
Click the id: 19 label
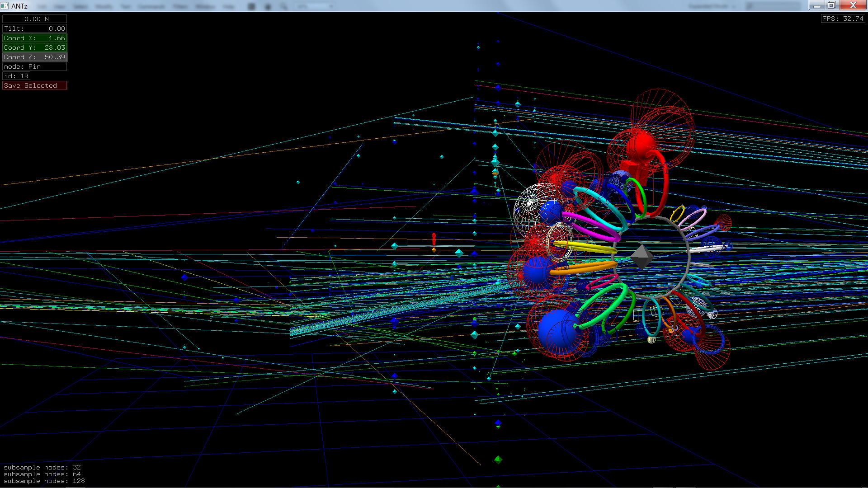tap(16, 76)
